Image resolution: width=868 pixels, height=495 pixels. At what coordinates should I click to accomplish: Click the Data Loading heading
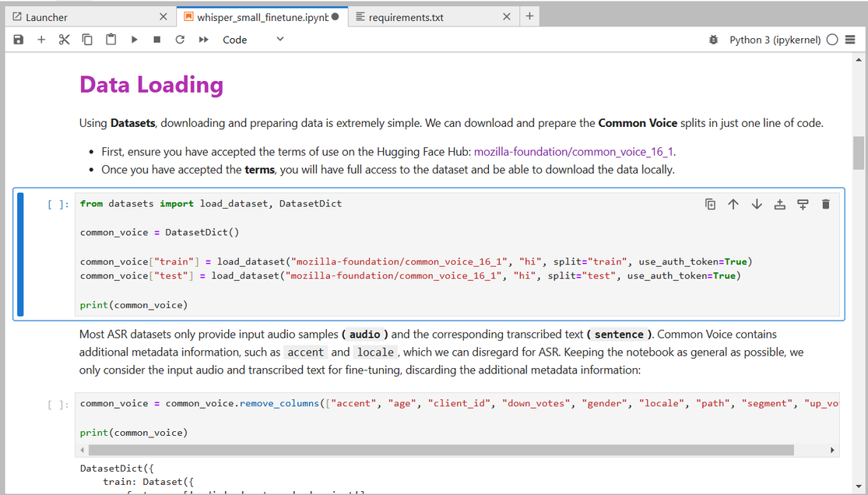click(151, 85)
